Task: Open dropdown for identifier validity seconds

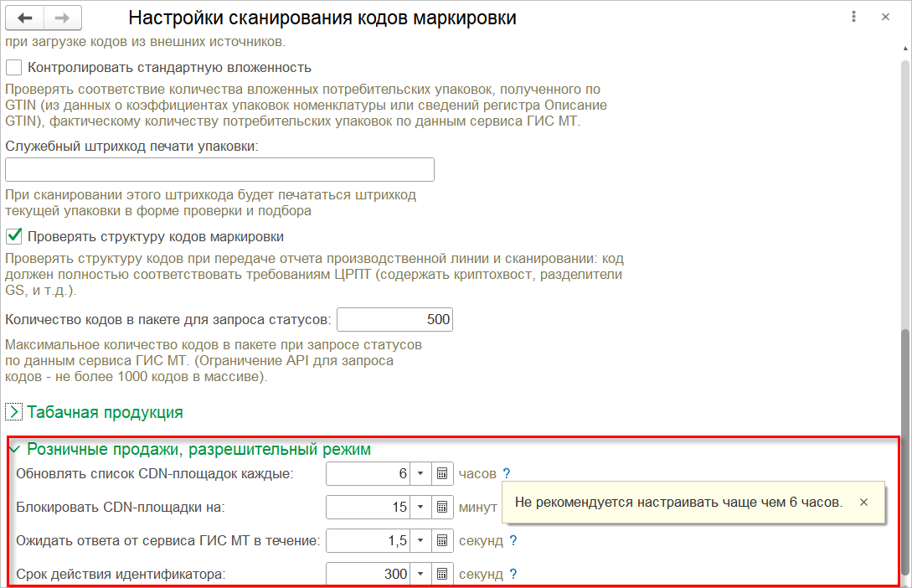Action: pyautogui.click(x=420, y=574)
